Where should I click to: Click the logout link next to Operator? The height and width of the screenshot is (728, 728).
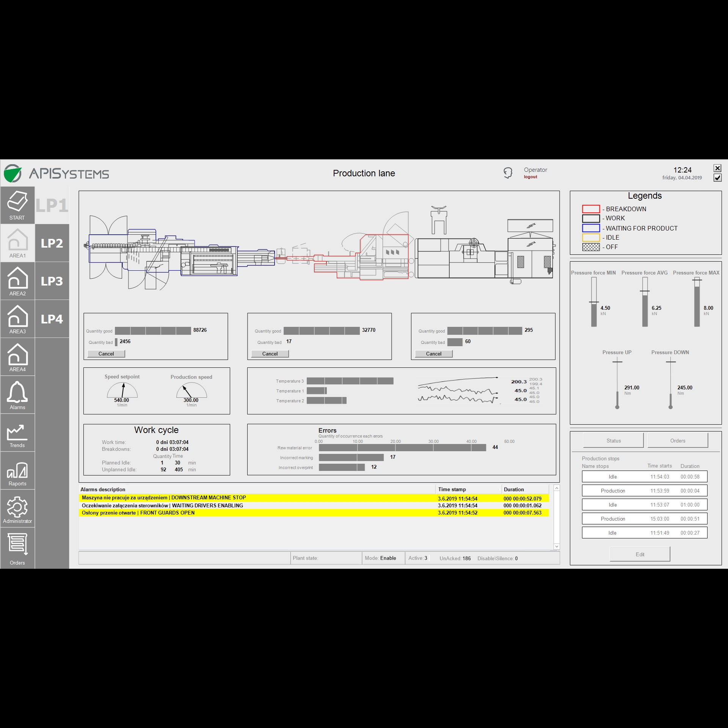click(x=530, y=176)
